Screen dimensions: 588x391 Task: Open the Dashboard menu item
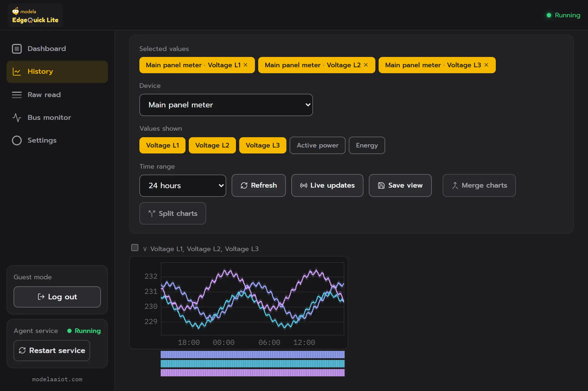click(57, 49)
